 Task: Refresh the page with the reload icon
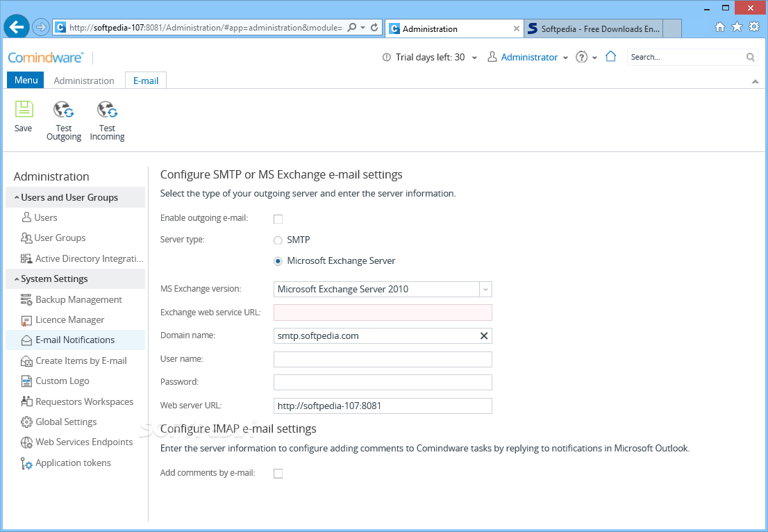374,27
